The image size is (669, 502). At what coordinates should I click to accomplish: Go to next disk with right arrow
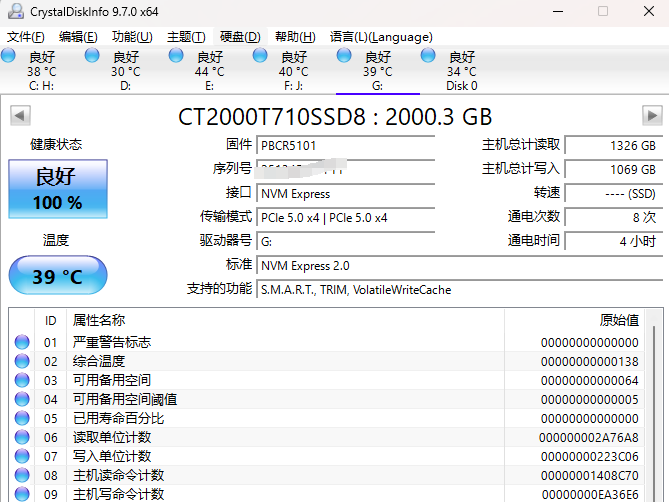pos(652,116)
